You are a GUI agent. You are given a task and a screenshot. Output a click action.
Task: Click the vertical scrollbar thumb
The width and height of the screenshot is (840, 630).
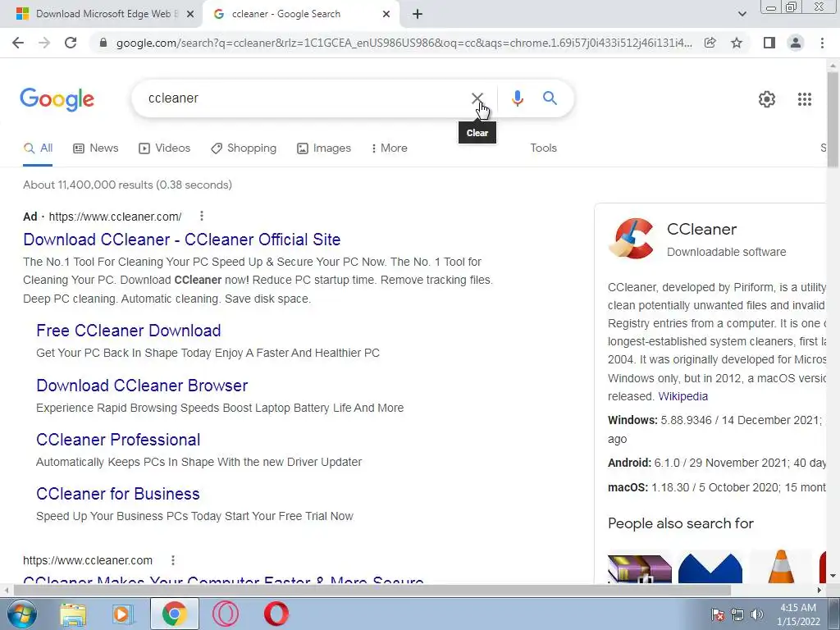click(833, 121)
